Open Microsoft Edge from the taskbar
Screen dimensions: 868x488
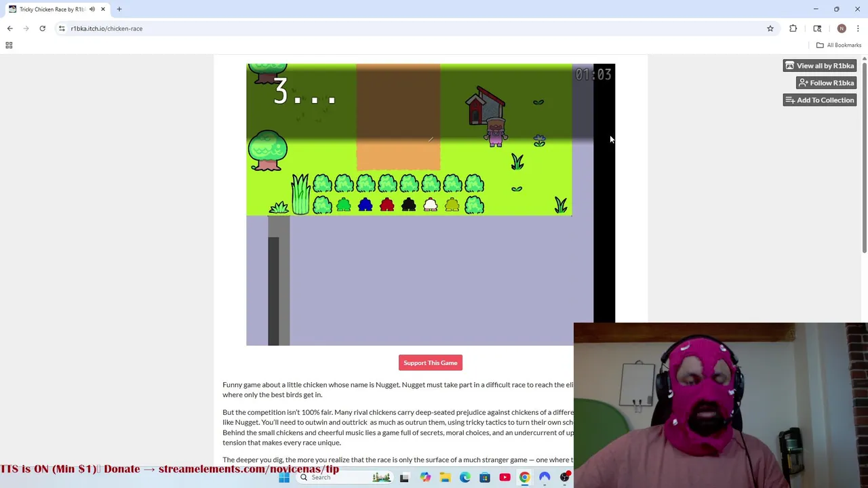(x=465, y=477)
